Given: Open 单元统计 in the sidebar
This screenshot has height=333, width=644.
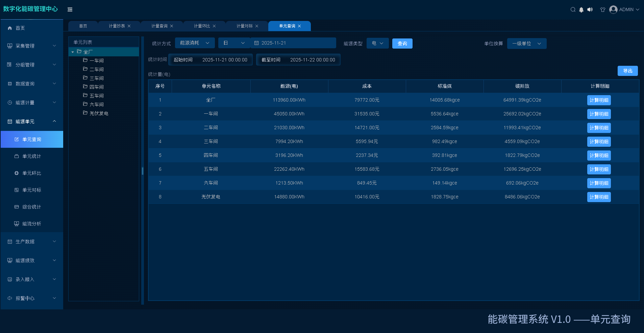Looking at the screenshot, I should 32,156.
